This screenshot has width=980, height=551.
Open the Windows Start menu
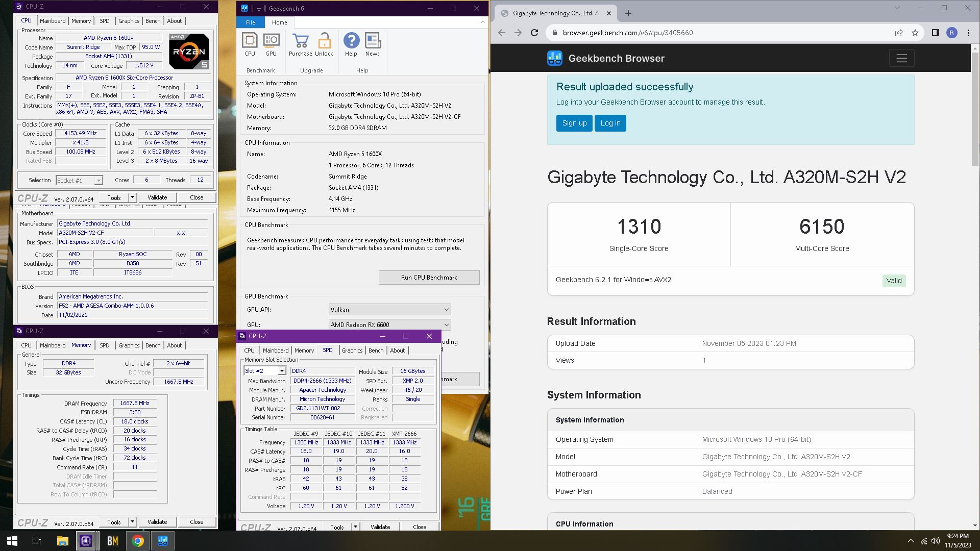[x=12, y=541]
